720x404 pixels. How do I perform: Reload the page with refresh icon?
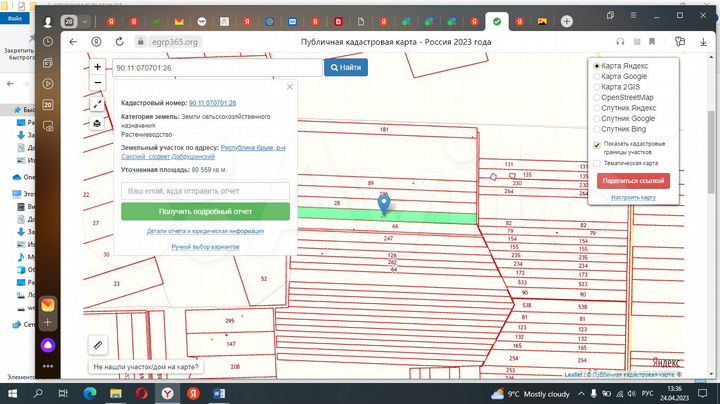coord(119,42)
